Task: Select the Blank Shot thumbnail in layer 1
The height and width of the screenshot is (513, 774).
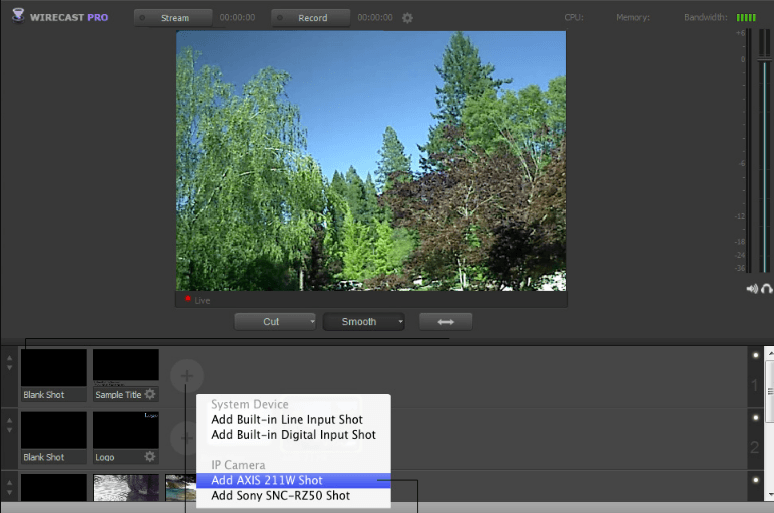Action: pos(54,367)
